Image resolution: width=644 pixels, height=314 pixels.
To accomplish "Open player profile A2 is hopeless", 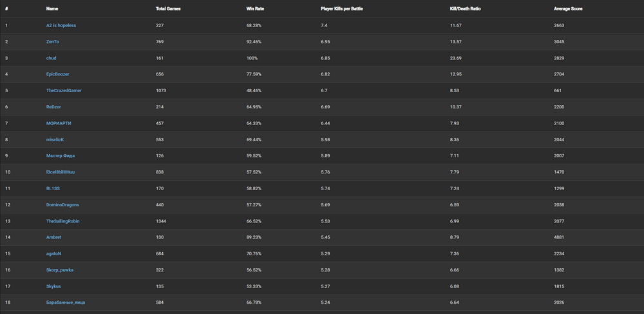I will [x=61, y=25].
